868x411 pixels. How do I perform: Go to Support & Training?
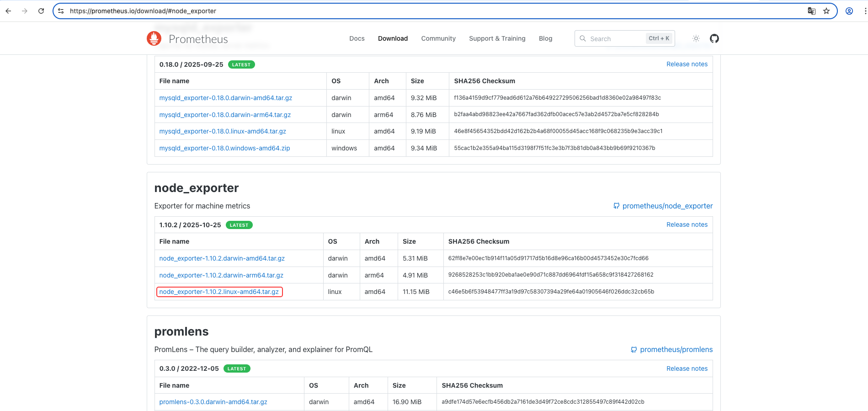[x=497, y=38]
